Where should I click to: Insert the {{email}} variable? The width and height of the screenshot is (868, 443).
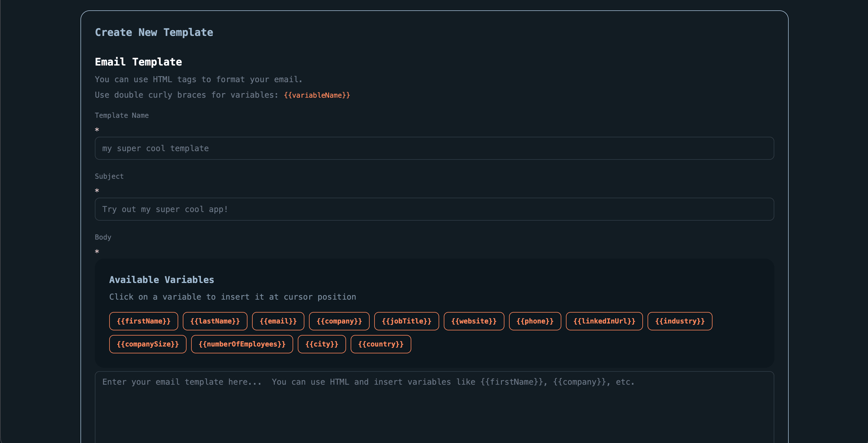tap(278, 321)
